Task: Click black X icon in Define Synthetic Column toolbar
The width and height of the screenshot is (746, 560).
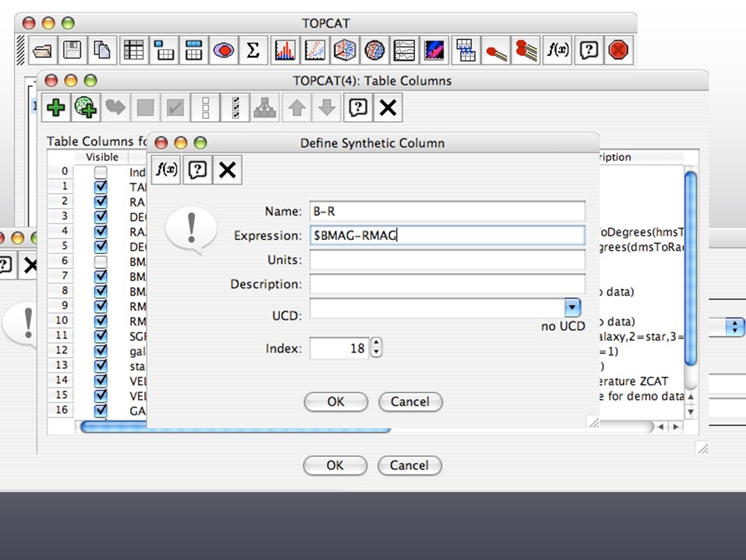Action: 227,169
